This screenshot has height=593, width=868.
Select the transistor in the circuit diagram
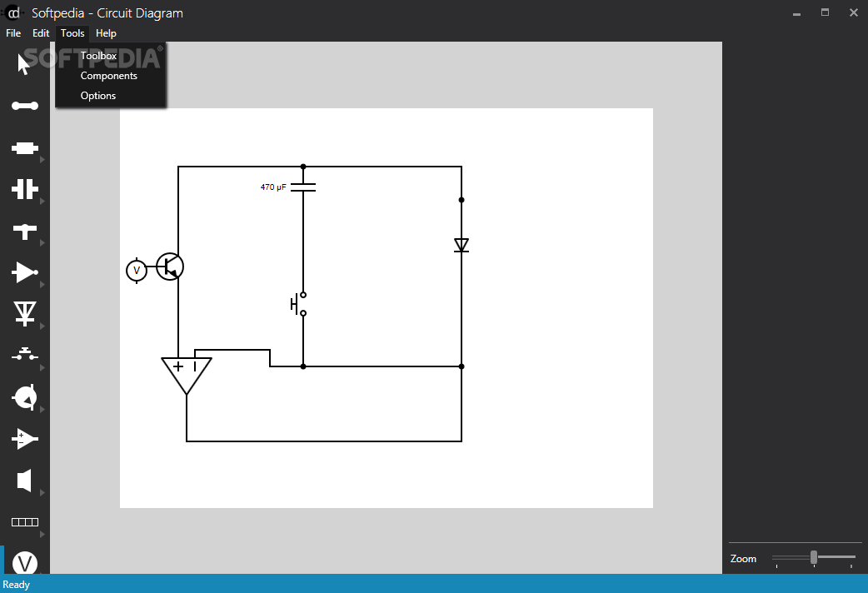click(170, 267)
